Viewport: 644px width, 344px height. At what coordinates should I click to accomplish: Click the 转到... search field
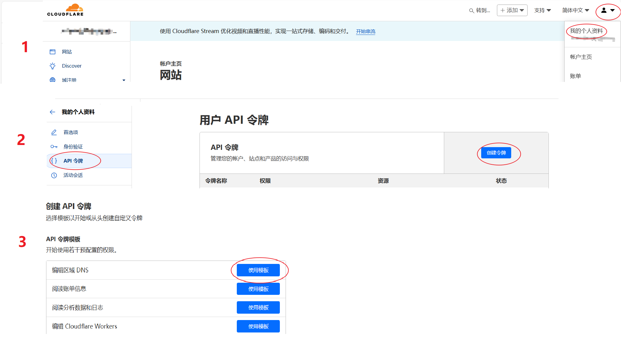point(480,11)
